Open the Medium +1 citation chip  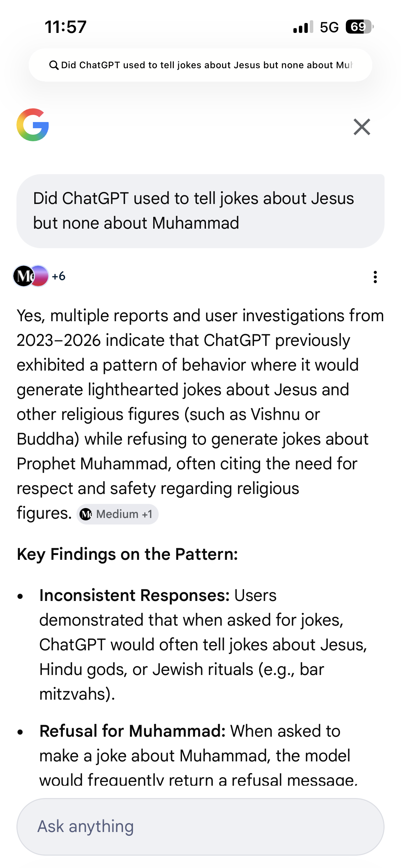click(x=118, y=514)
